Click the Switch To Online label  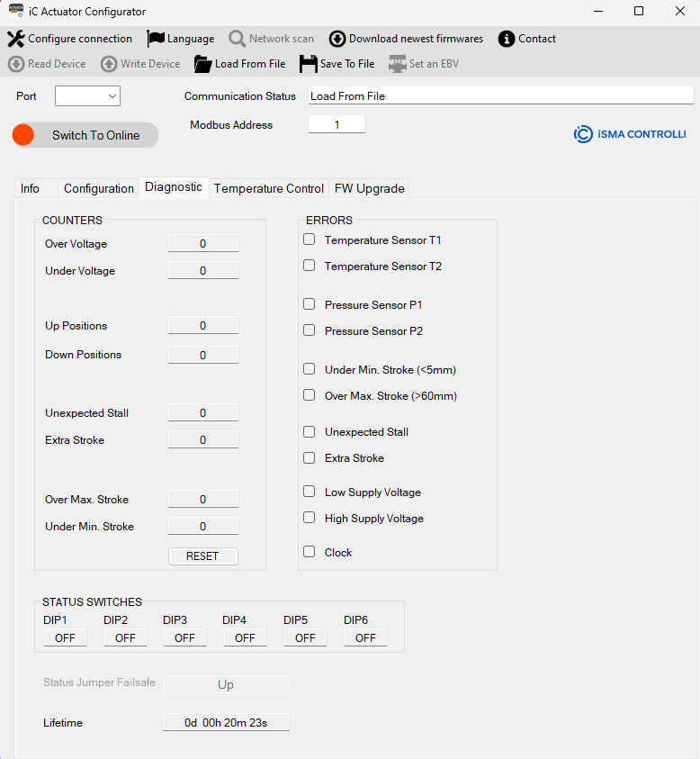95,135
